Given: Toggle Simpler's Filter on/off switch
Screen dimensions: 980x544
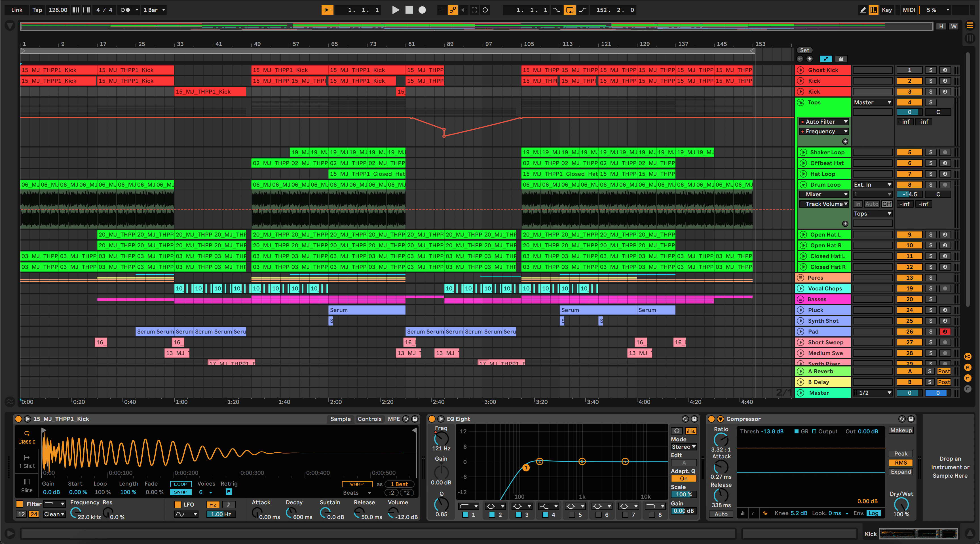Looking at the screenshot, I should click(20, 504).
